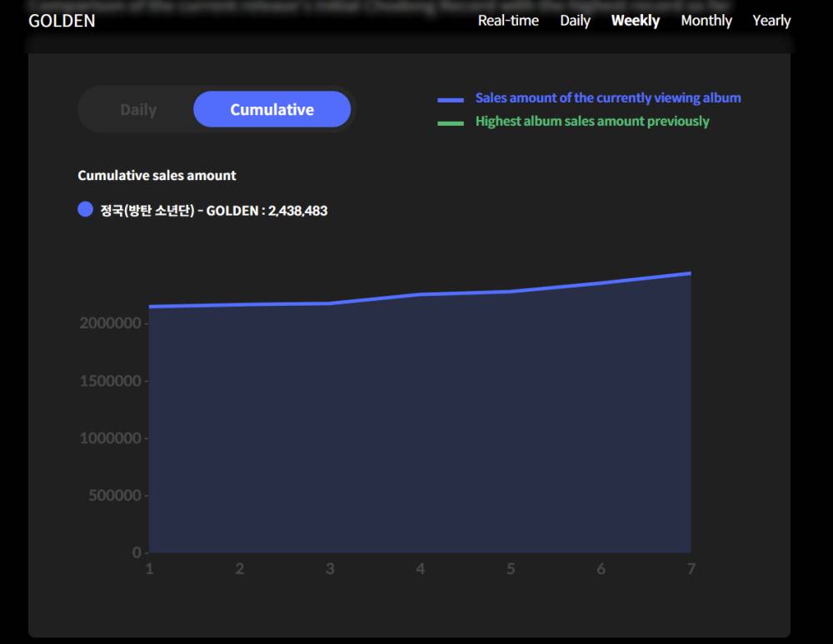Click the chart line point at week 4
Image resolution: width=833 pixels, height=644 pixels.
420,294
